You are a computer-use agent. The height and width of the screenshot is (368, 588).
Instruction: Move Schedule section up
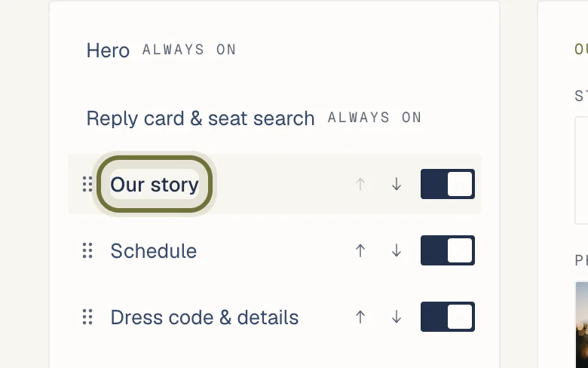[360, 250]
